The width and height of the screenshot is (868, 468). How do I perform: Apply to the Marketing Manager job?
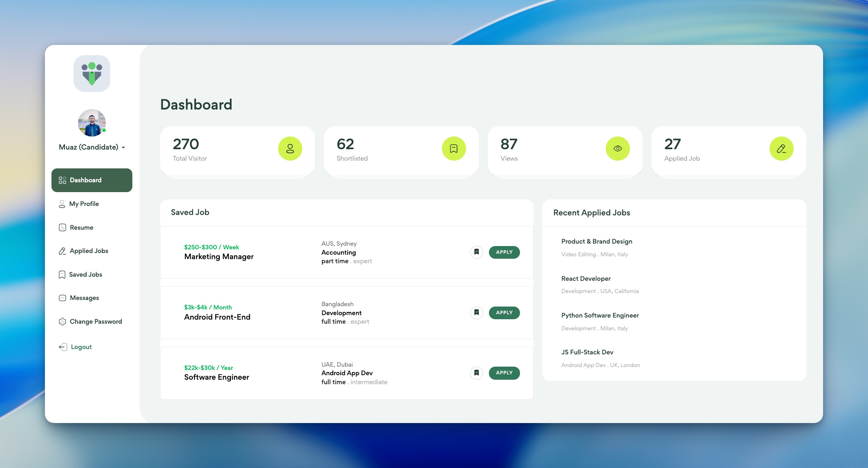pos(504,252)
